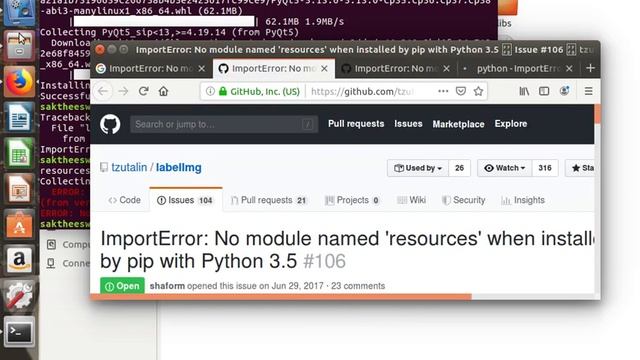Open Explore in GitHub header

click(x=511, y=124)
